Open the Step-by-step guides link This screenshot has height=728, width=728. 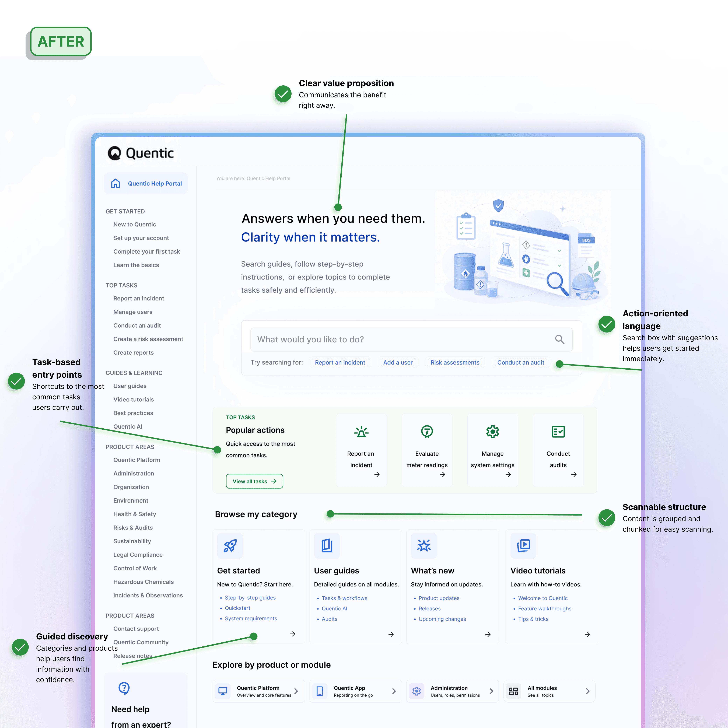click(250, 598)
